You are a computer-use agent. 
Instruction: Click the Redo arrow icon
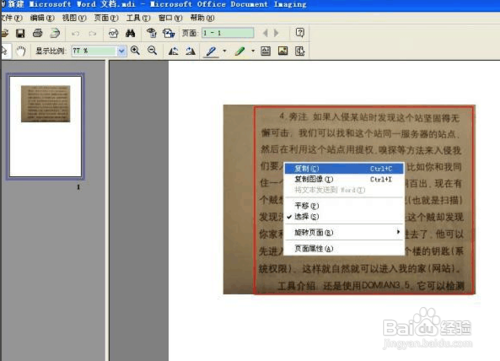click(92, 33)
